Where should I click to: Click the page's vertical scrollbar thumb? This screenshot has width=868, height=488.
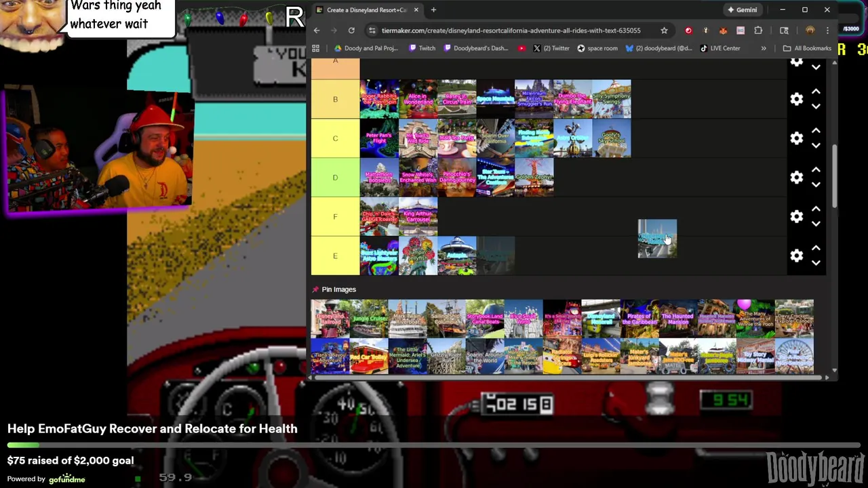tap(834, 176)
